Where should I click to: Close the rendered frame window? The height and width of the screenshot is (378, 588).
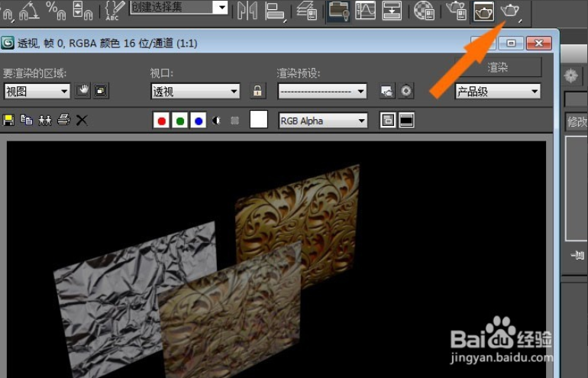(539, 43)
